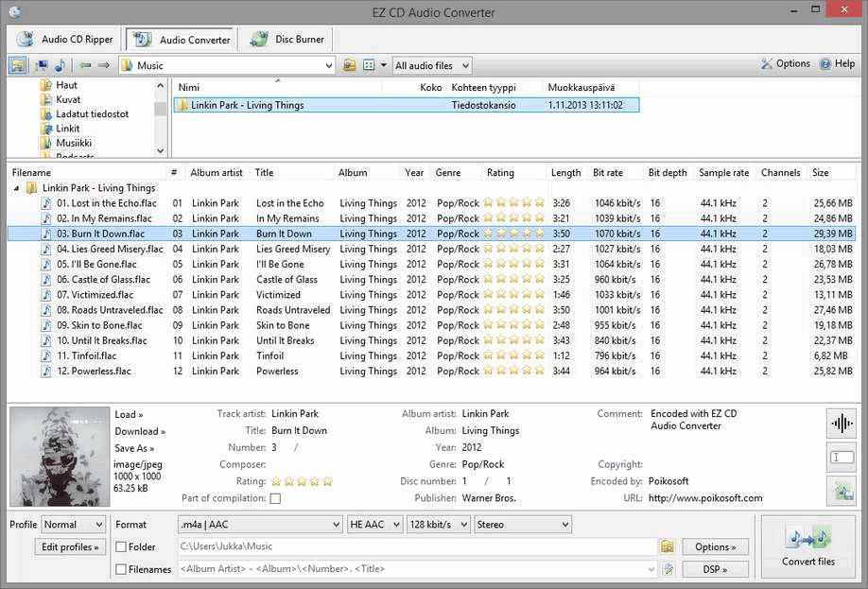
Task: Edit the Title field Burn It Down
Action: click(x=299, y=430)
